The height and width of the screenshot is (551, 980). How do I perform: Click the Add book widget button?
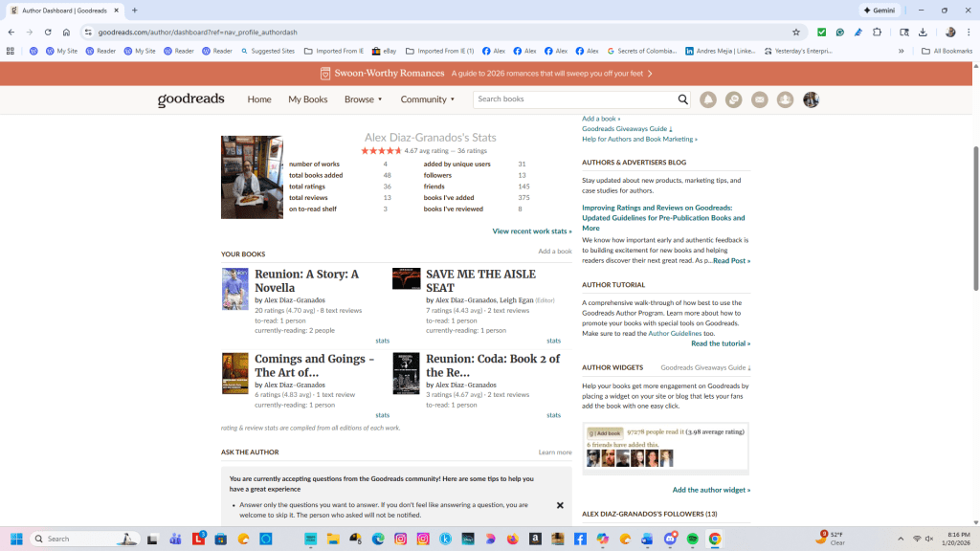coord(605,433)
